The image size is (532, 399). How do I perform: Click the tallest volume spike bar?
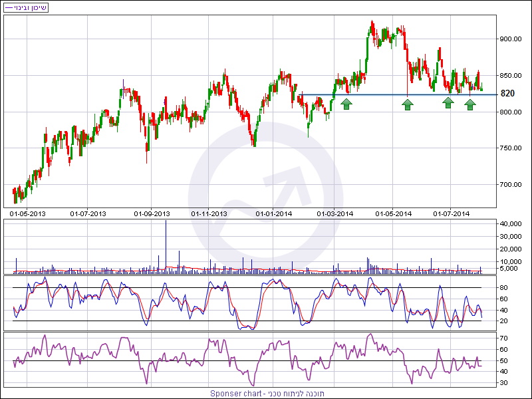tap(166, 245)
